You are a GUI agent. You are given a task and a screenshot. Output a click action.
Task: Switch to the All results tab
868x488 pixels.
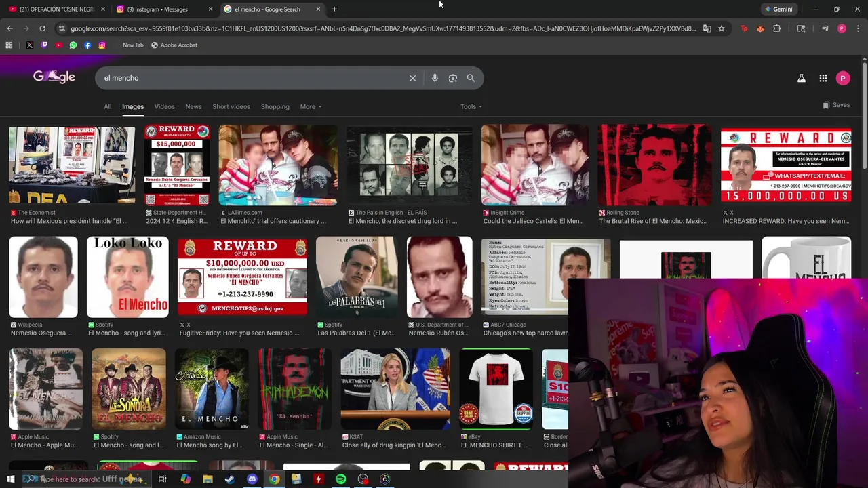tap(107, 106)
